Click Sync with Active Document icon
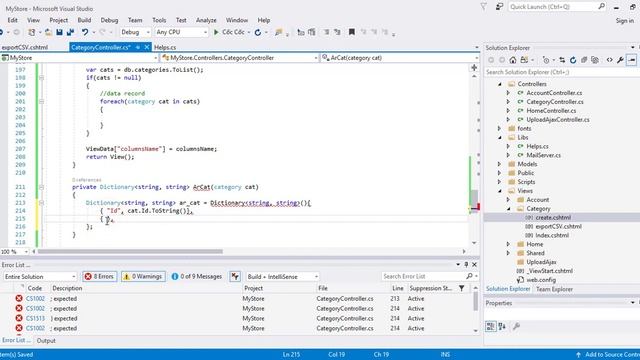This screenshot has height=360, width=640. click(x=562, y=60)
